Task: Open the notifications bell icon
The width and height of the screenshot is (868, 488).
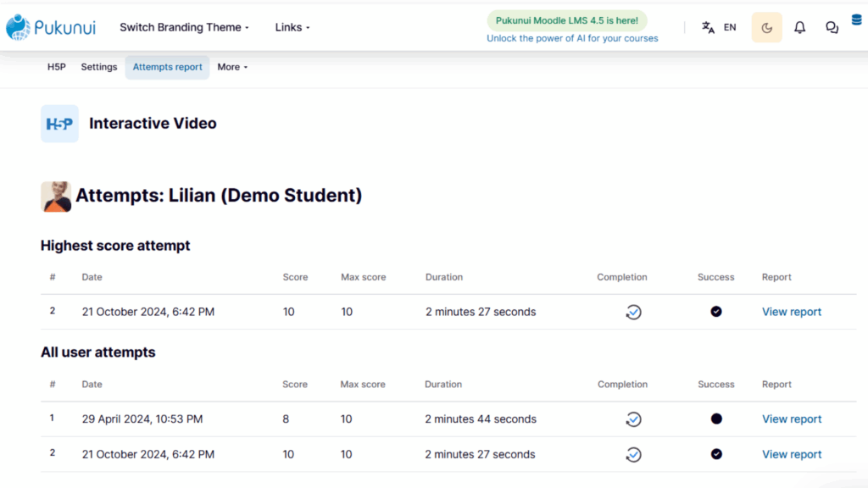Action: click(799, 27)
